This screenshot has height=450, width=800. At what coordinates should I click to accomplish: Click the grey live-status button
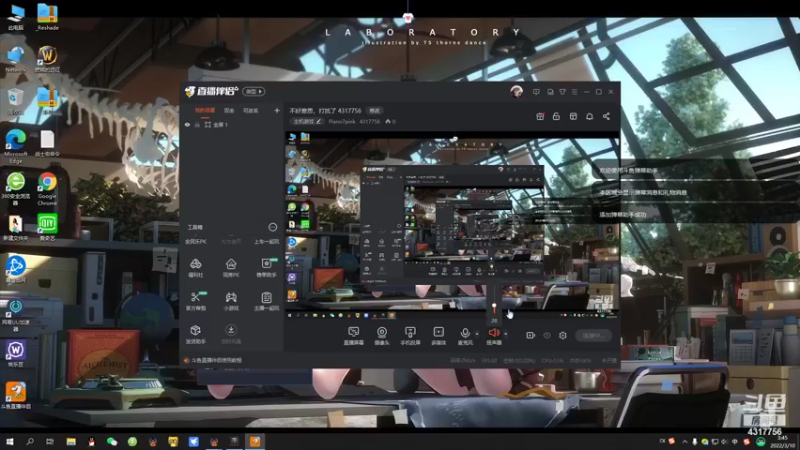pos(593,335)
